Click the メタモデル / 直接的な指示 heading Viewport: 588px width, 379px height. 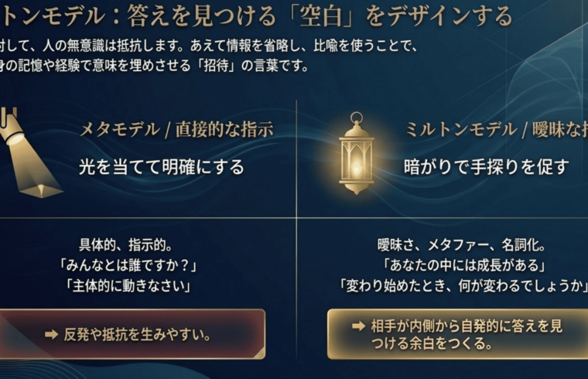(176, 128)
